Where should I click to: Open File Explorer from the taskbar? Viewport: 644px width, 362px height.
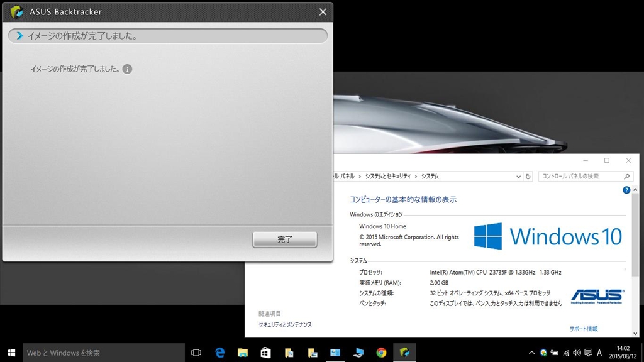click(x=243, y=353)
